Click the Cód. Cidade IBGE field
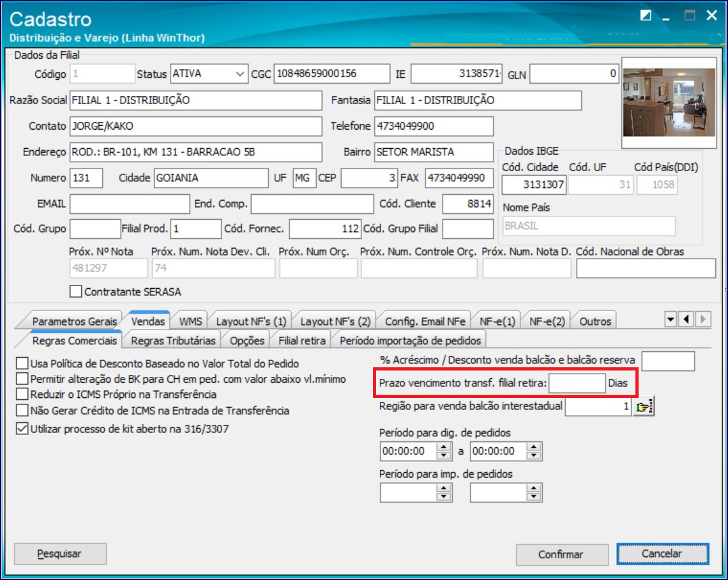The image size is (728, 580). [534, 185]
